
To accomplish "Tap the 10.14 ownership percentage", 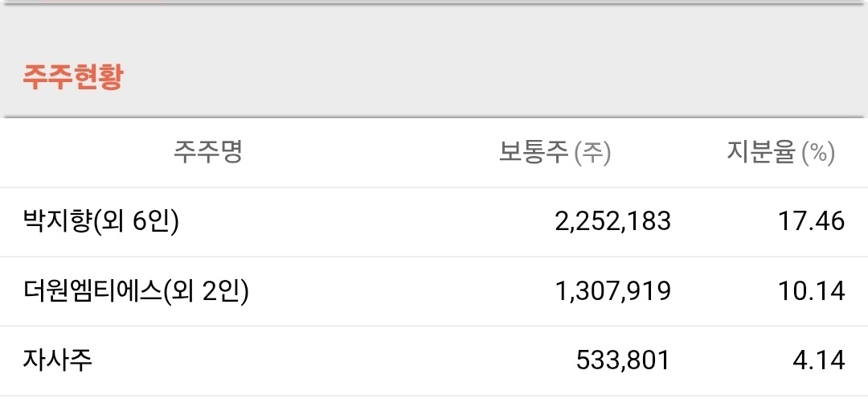I will point(812,291).
